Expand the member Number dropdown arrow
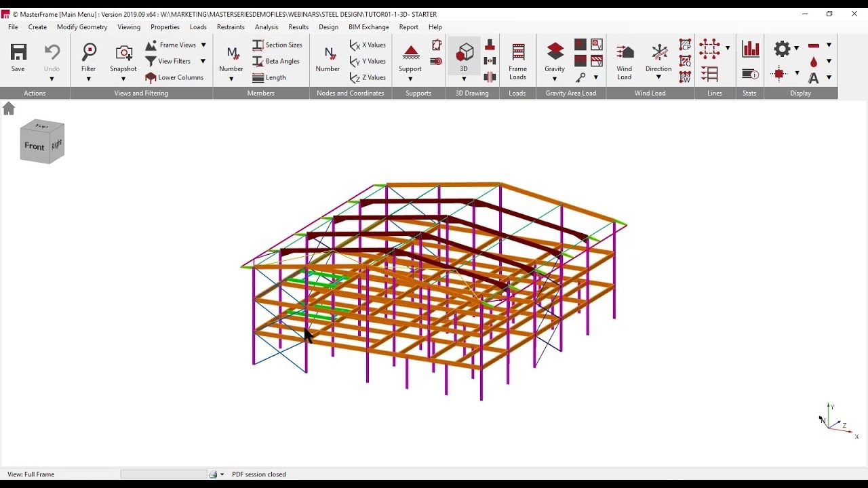This screenshot has width=868, height=488. tap(231, 79)
